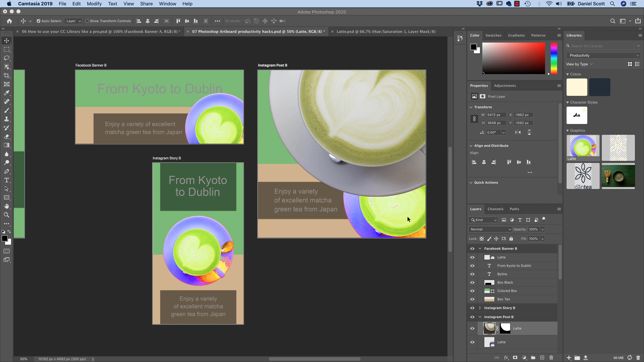Click the Add layer mask icon
644x362 pixels.
coord(515,357)
